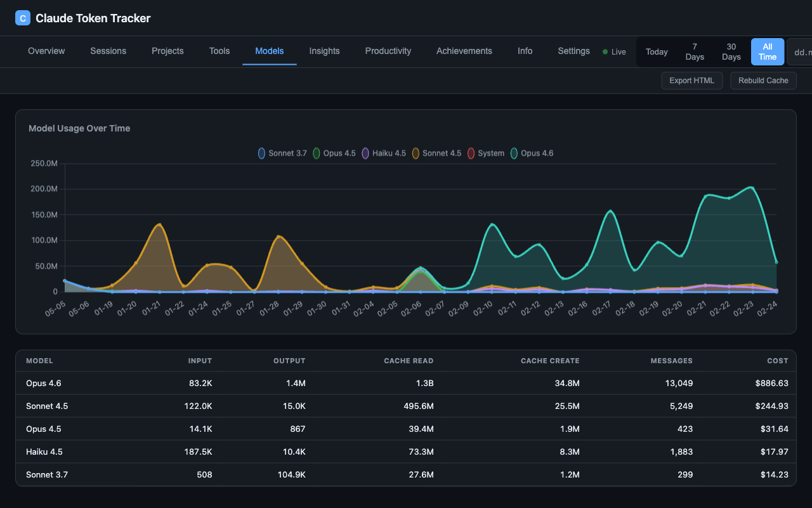Screen dimensions: 812x508
Task: Toggle Opus 4.6 series in chart legend
Action: 532,153
